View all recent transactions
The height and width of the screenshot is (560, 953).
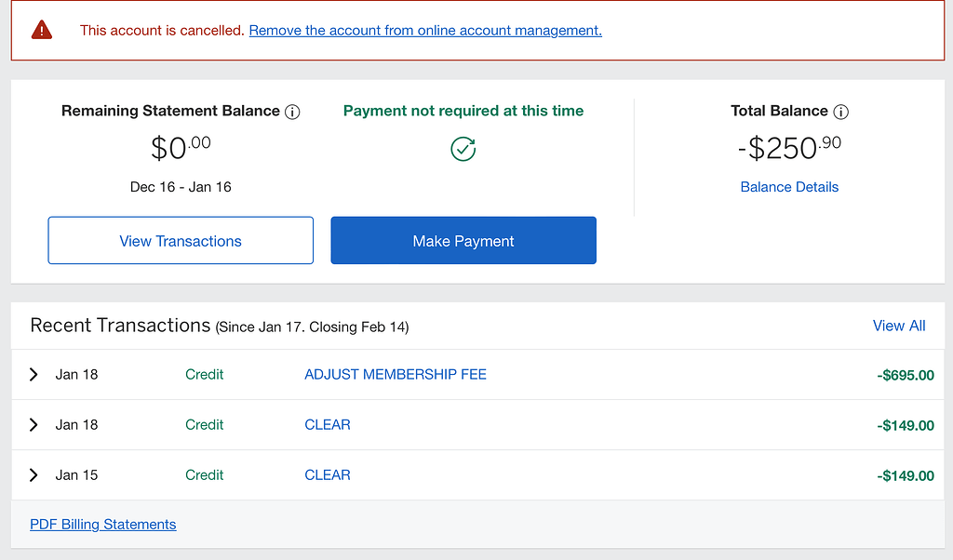899,326
